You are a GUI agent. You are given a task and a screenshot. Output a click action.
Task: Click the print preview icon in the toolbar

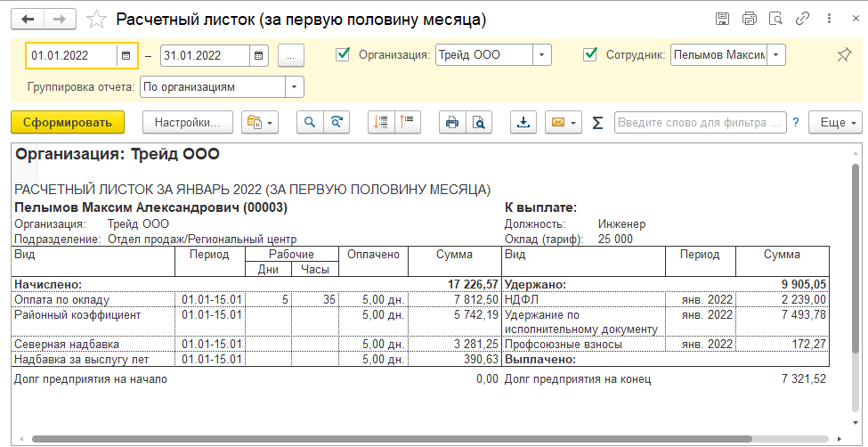[479, 122]
